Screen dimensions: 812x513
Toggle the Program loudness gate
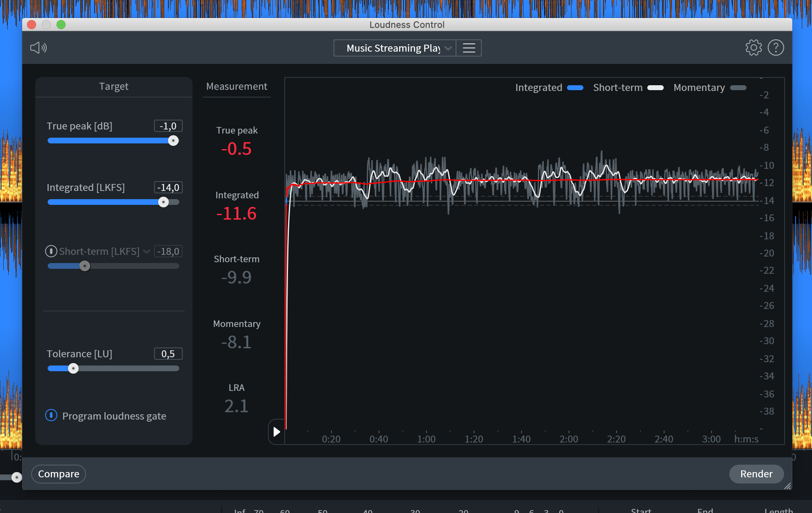click(51, 415)
